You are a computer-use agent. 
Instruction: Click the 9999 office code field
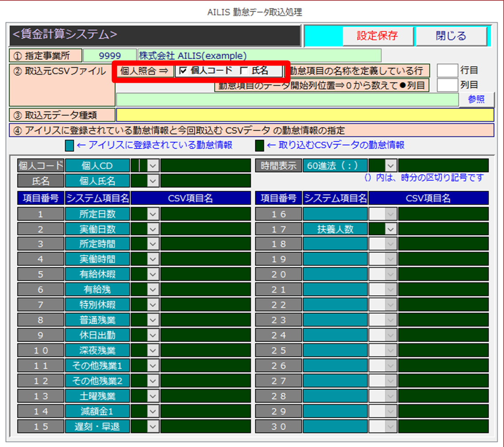point(110,56)
